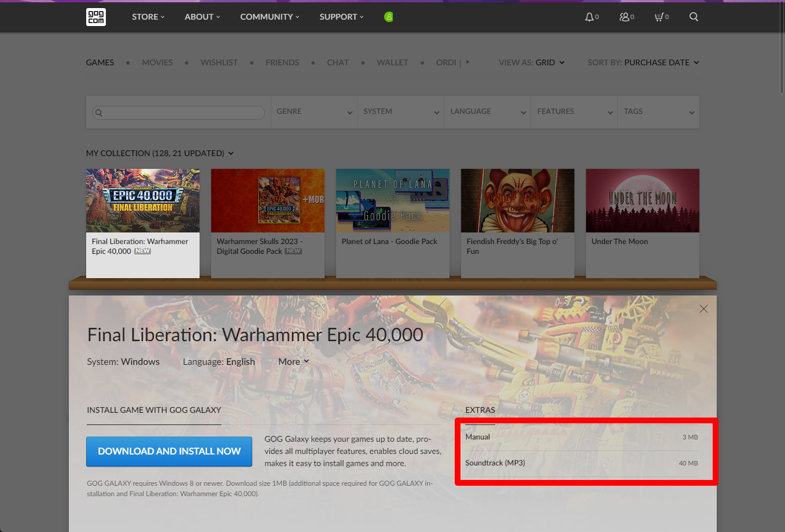Expand the LANGUAGE filter
This screenshot has width=785, height=532.
pyautogui.click(x=488, y=112)
